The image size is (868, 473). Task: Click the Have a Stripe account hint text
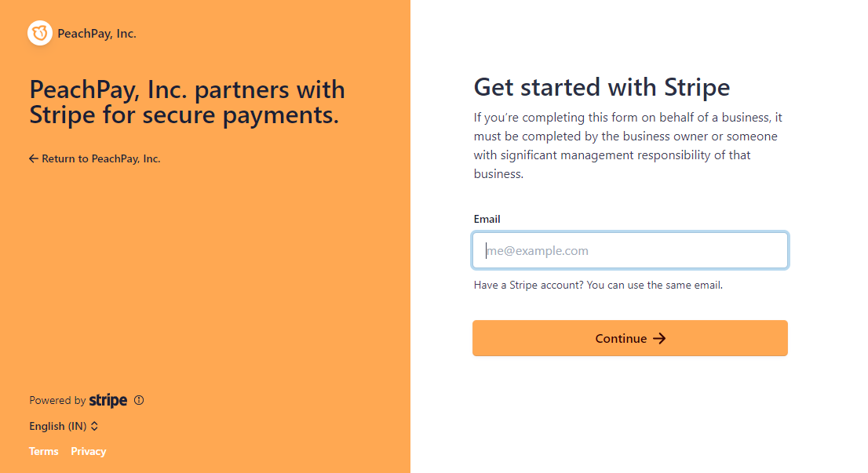click(x=598, y=285)
